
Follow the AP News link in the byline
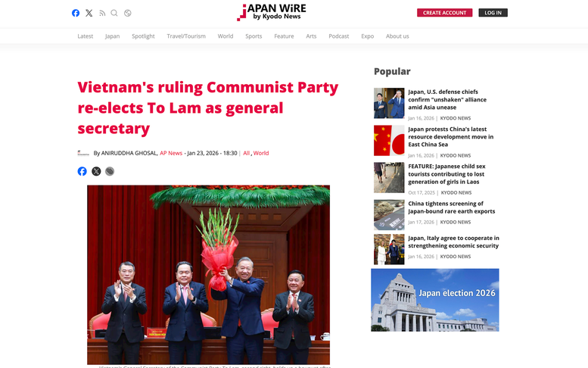[171, 153]
